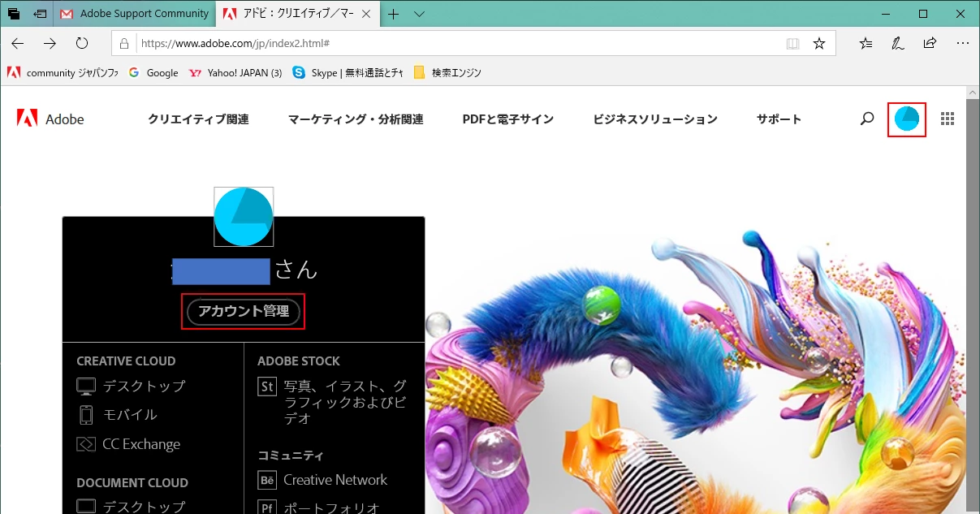Open a new tab with plus
980x514 pixels.
pos(394,14)
